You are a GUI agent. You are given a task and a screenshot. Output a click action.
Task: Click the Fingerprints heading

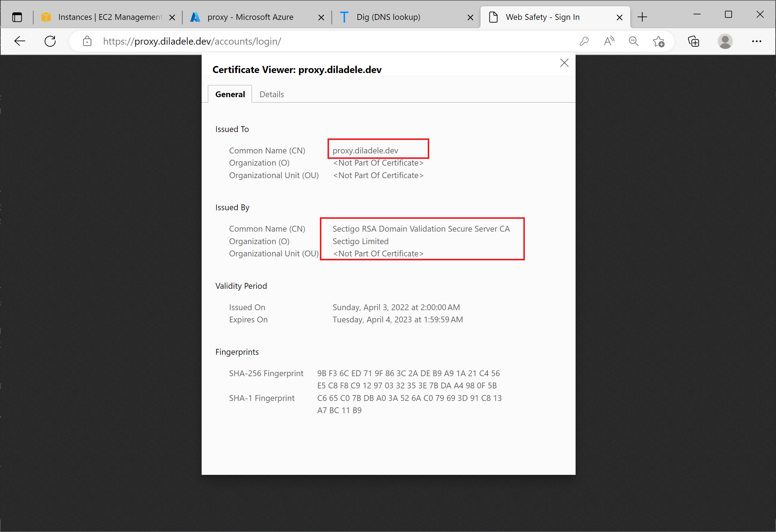tap(237, 352)
